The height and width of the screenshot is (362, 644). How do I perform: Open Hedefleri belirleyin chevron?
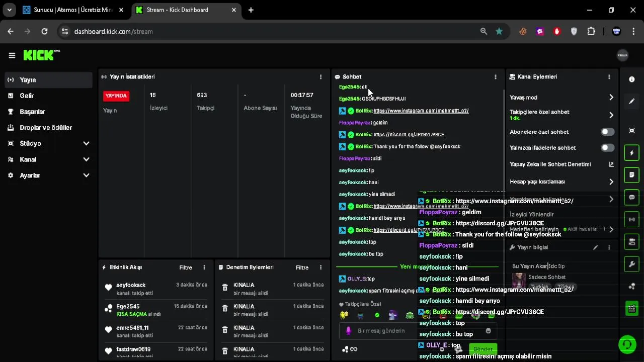click(x=611, y=229)
